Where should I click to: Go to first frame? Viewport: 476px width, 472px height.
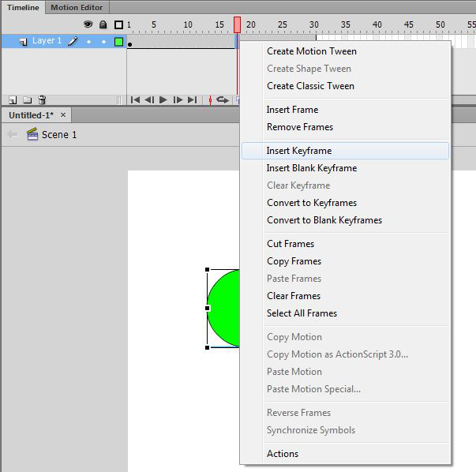[x=135, y=100]
